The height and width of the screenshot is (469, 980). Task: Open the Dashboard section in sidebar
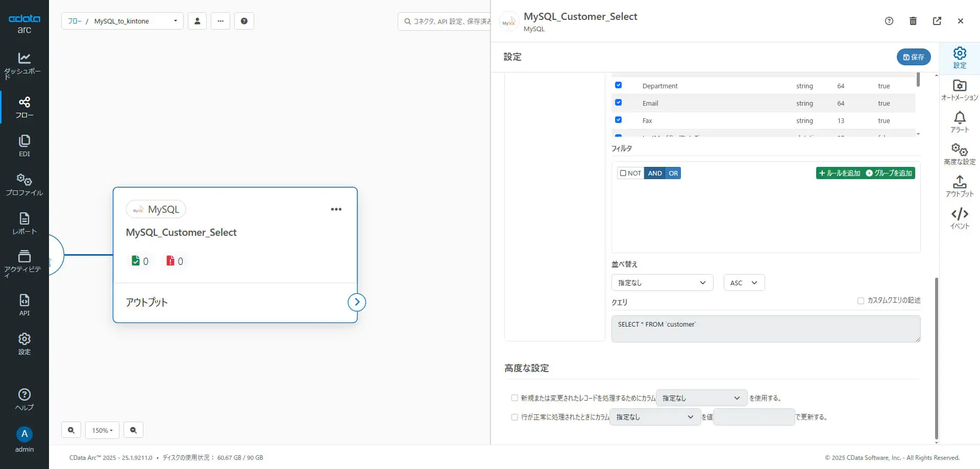[24, 65]
